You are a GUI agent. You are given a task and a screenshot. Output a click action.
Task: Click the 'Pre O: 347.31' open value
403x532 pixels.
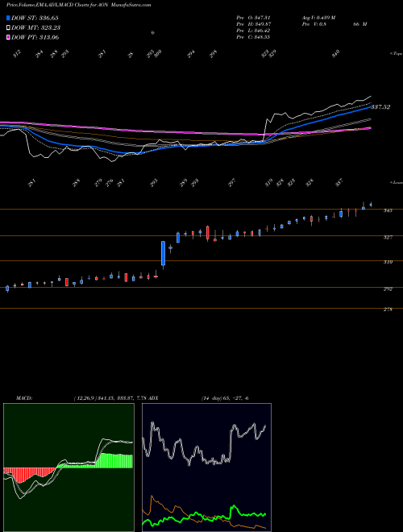click(253, 18)
